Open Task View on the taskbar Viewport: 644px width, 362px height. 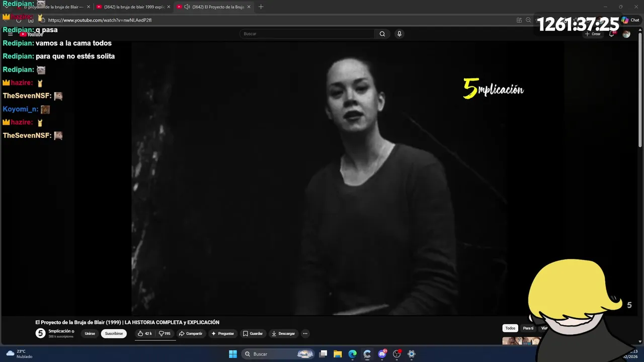click(324, 354)
